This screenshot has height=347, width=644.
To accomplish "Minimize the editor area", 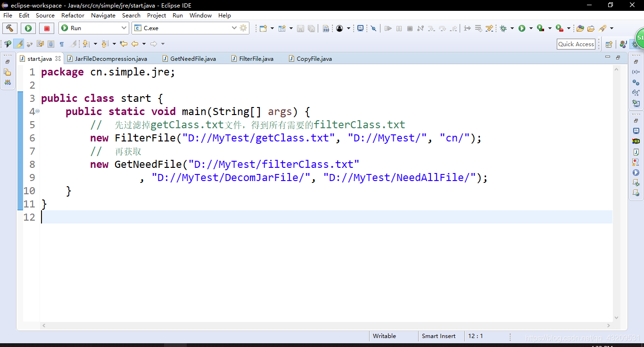I will point(608,57).
